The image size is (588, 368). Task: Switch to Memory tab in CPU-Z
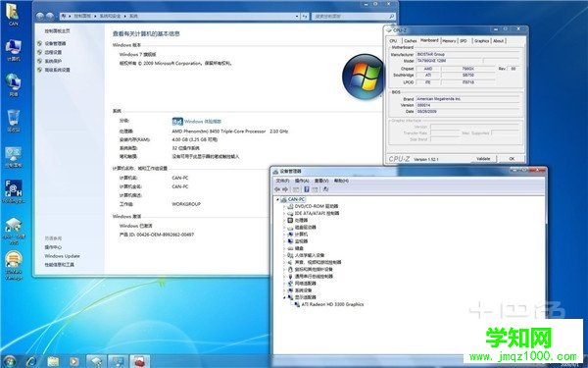point(449,41)
